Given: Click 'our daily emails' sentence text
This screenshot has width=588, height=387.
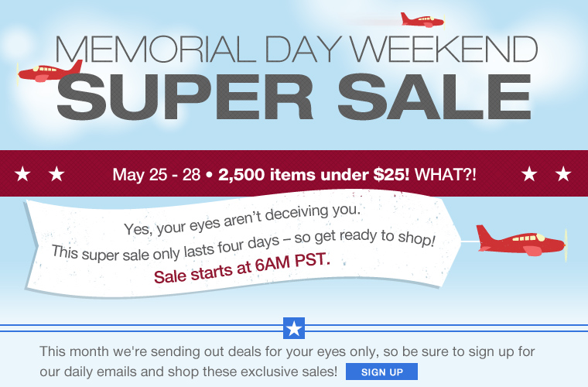Looking at the screenshot, I should coord(189,372).
